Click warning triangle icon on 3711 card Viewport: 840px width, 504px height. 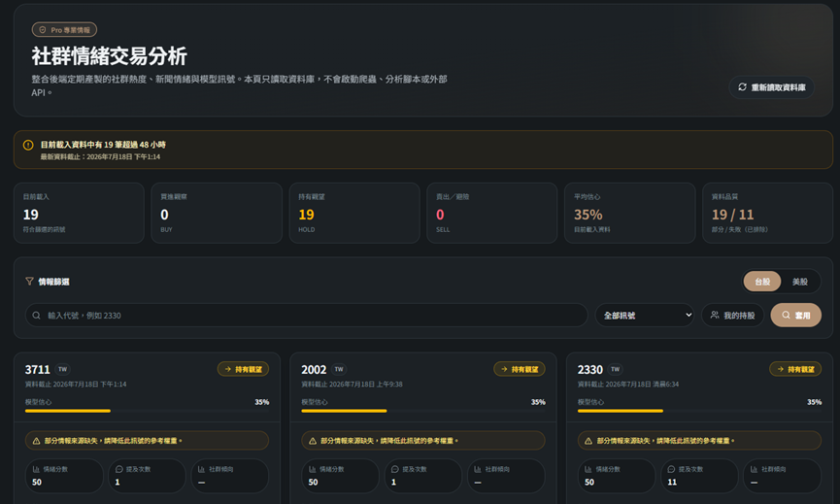[37, 441]
